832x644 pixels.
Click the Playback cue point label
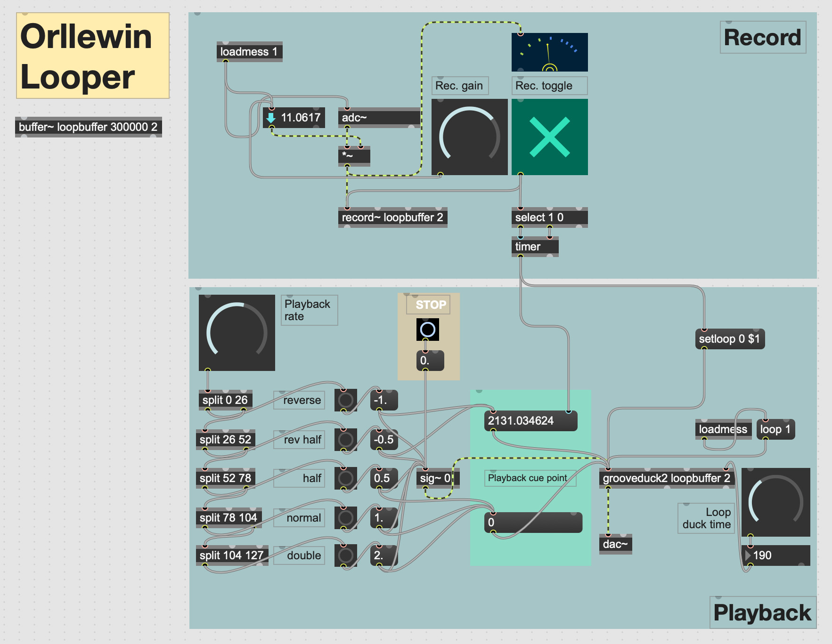[x=530, y=478]
